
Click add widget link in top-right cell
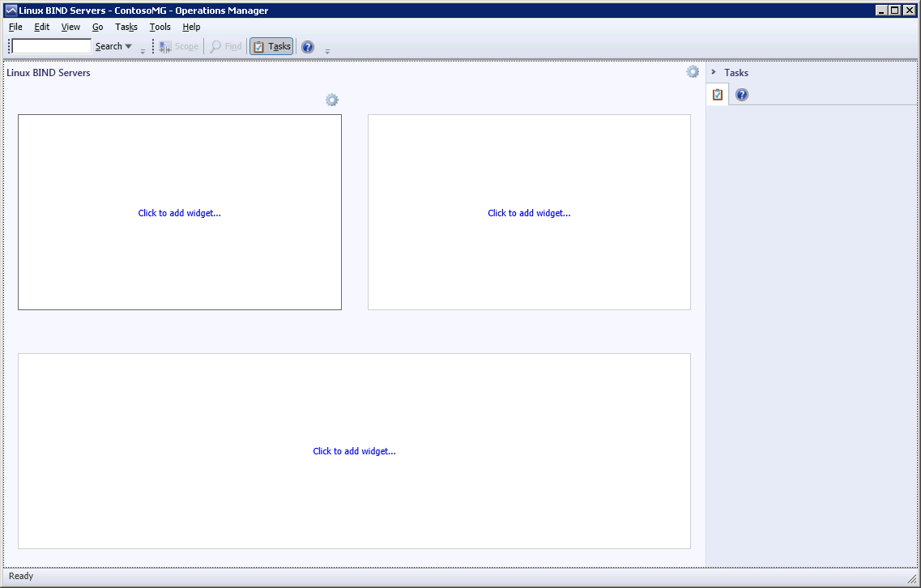(529, 213)
